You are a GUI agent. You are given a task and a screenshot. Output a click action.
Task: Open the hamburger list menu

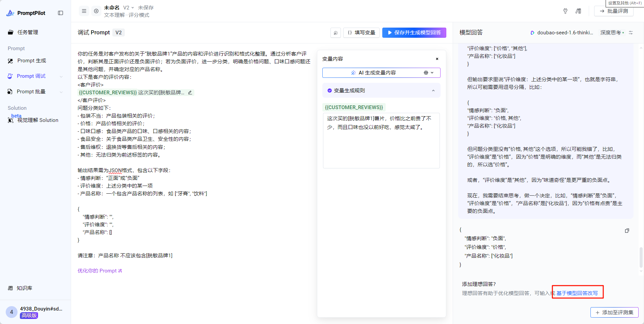(84, 11)
